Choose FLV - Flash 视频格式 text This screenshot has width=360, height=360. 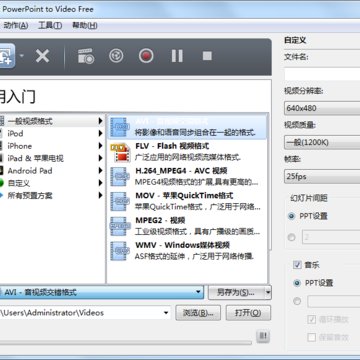tap(172, 146)
